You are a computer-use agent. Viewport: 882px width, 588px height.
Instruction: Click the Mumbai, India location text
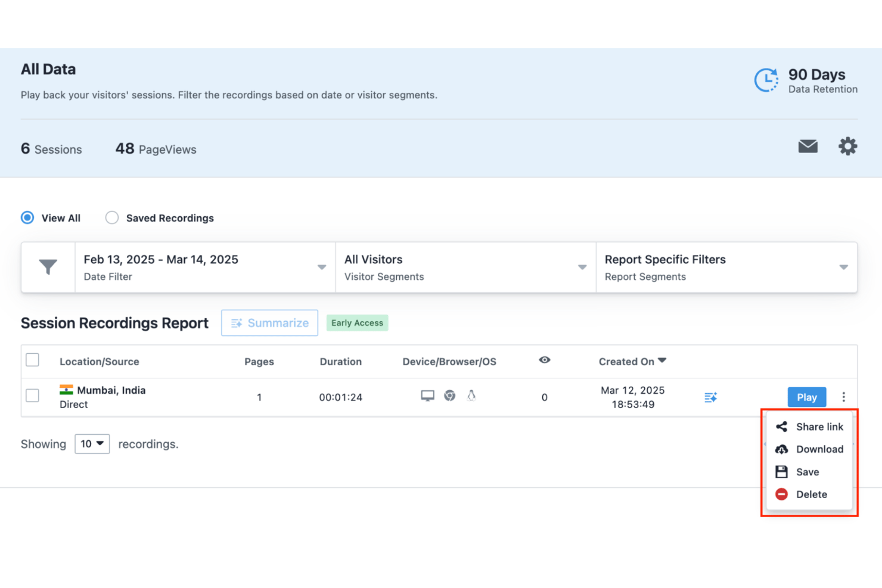click(111, 390)
